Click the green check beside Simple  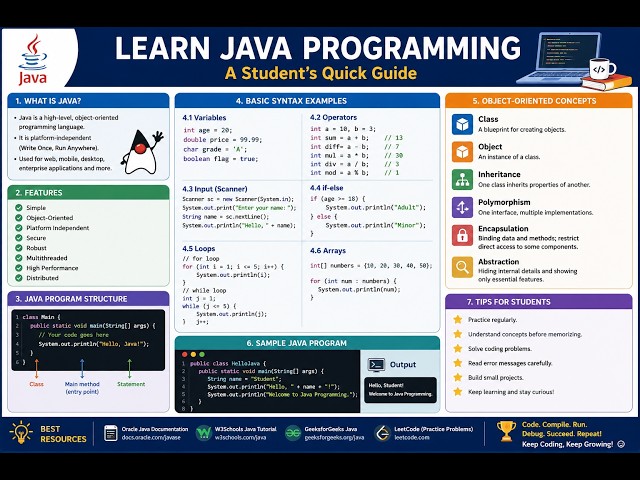pyautogui.click(x=19, y=207)
